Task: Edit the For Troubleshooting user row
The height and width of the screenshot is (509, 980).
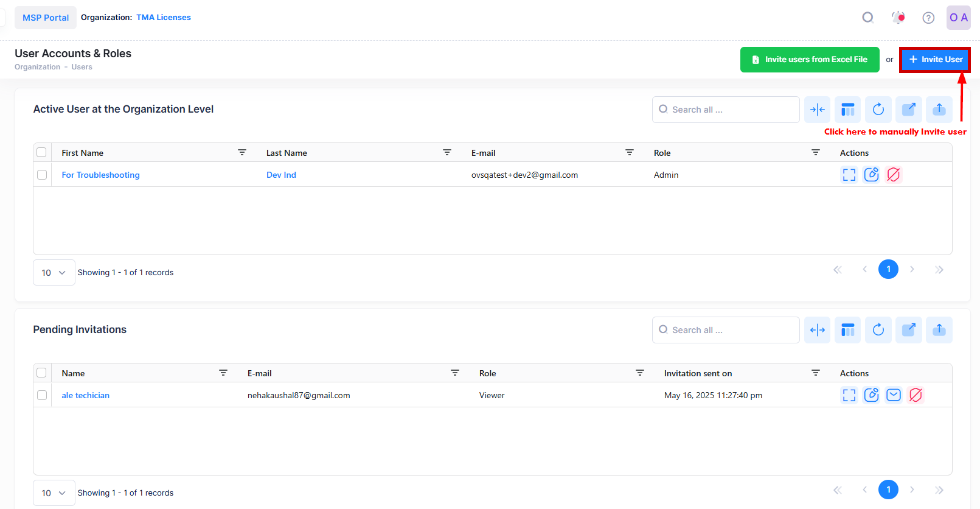Action: [871, 175]
